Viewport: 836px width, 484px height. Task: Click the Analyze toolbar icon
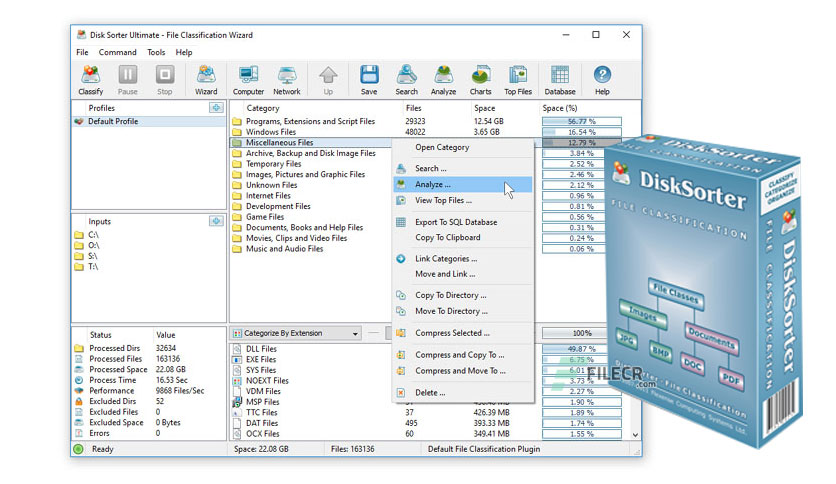(x=443, y=80)
